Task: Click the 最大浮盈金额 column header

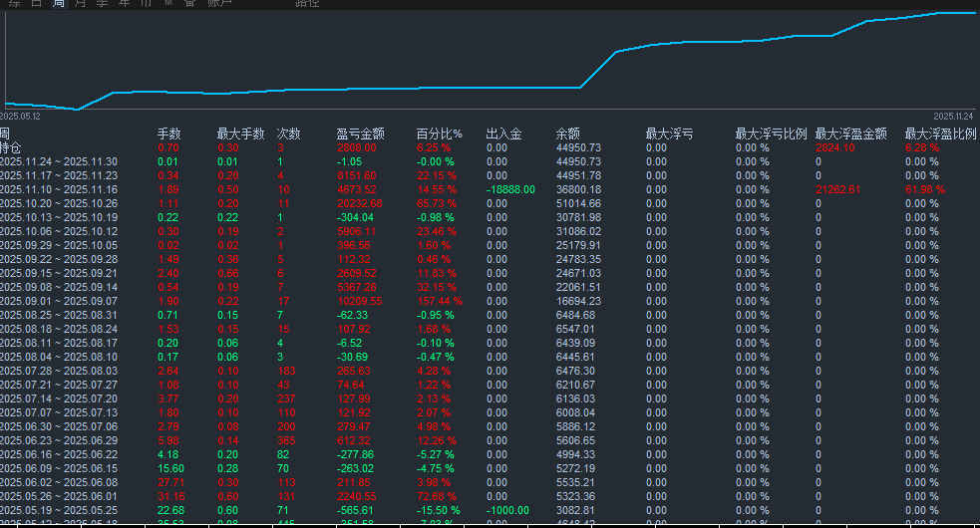Action: [850, 133]
